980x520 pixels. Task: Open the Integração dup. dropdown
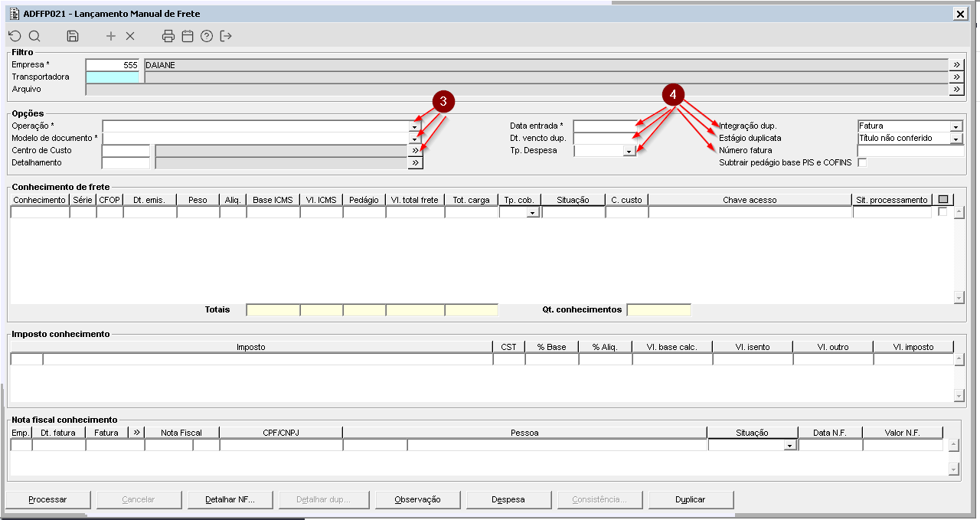pos(955,126)
